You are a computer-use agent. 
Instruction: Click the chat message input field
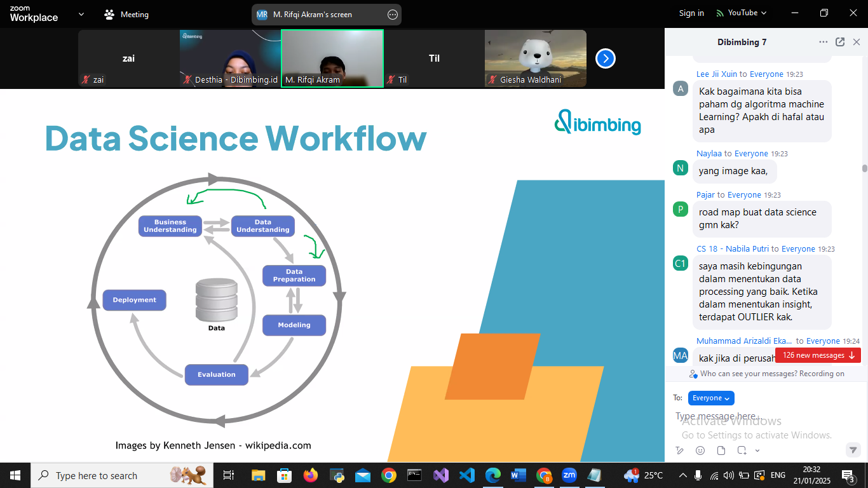756,417
